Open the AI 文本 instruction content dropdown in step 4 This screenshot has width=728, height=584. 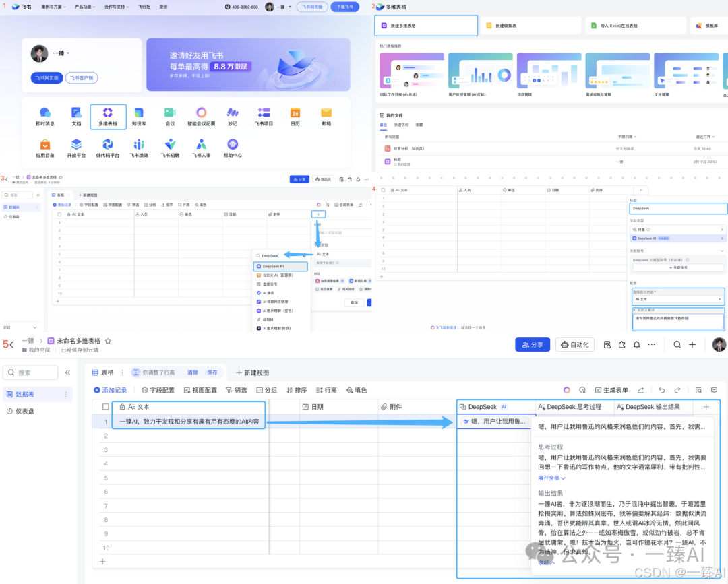[x=678, y=300]
